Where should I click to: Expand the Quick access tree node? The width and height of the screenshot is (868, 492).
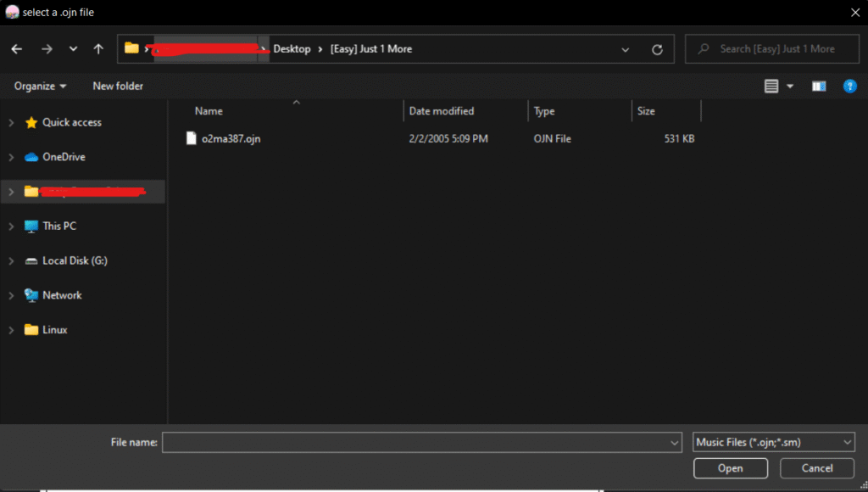pos(11,123)
